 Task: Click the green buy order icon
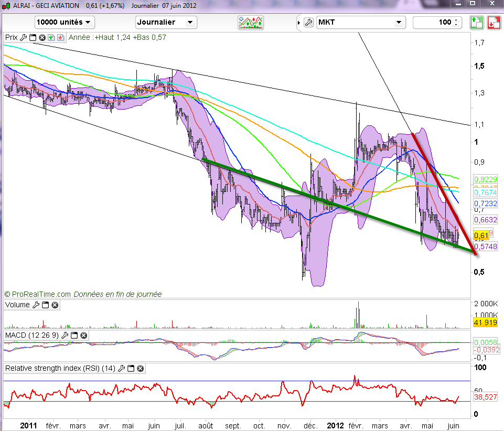pyautogui.click(x=476, y=23)
